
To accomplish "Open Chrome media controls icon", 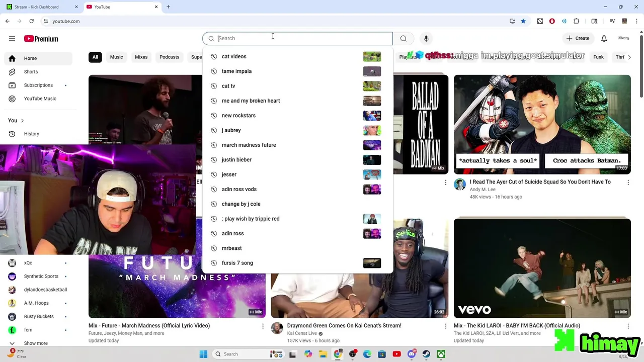I will [612, 21].
